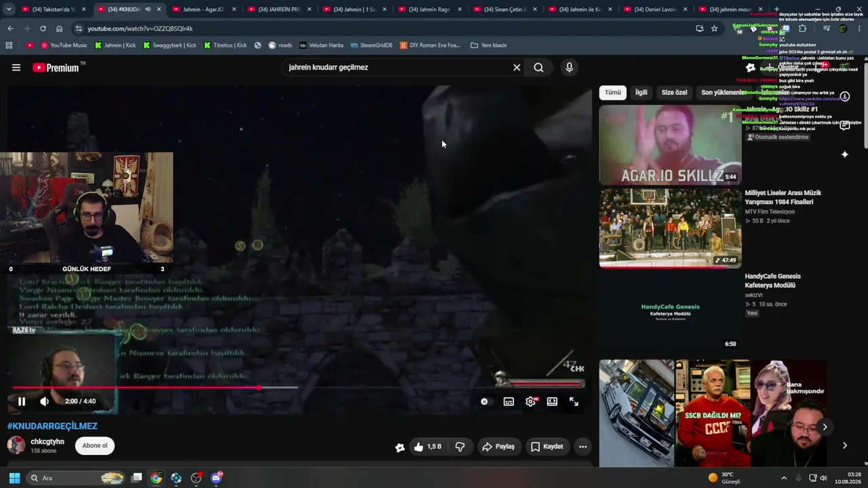Subscribe with the Abone ol button
This screenshot has width=868, height=488.
point(95,445)
